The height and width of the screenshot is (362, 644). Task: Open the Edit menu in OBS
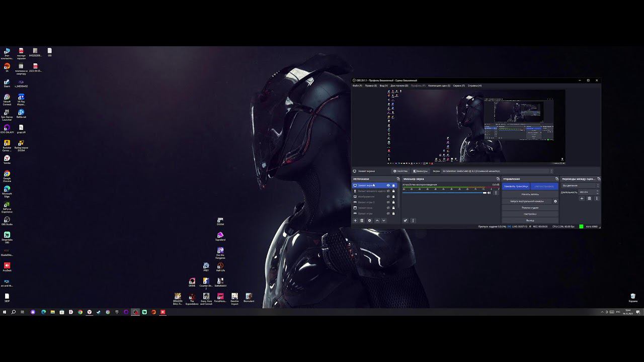[371, 86]
